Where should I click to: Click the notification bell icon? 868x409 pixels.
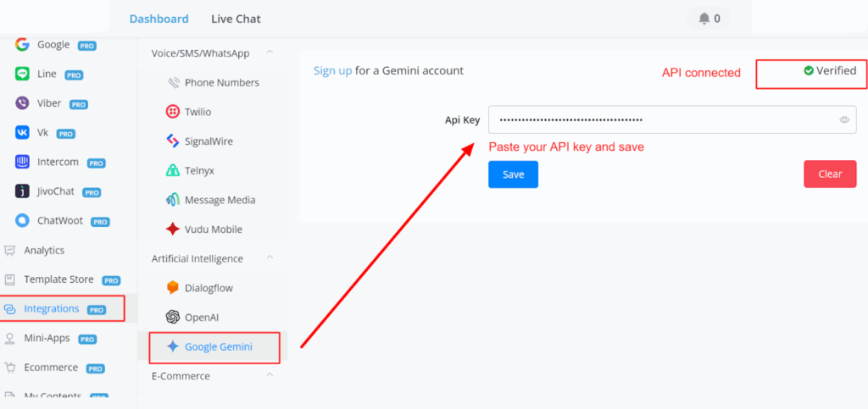point(704,19)
